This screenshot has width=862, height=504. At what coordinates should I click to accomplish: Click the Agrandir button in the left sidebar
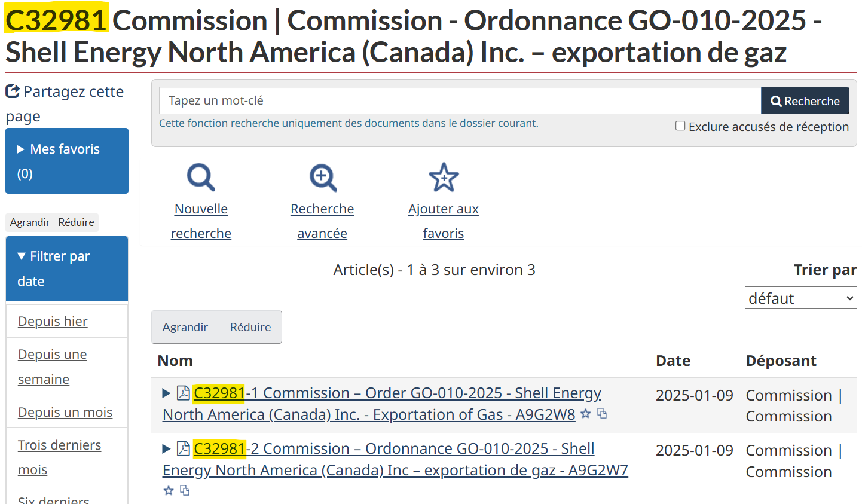click(30, 222)
